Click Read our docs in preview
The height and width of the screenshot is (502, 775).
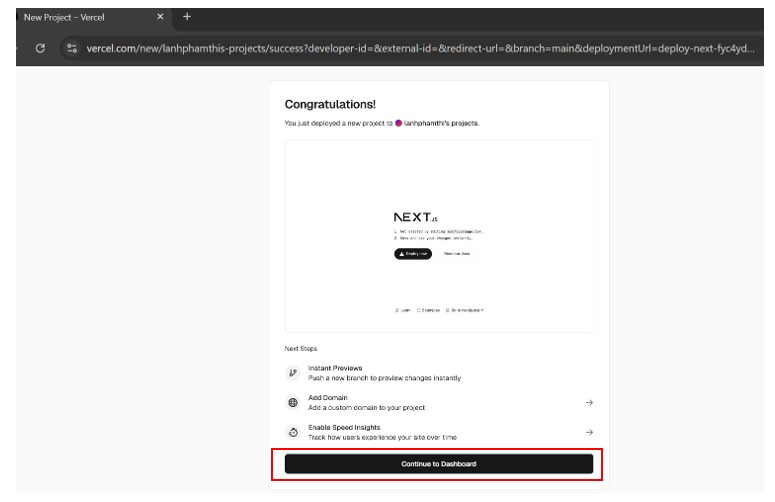point(456,253)
